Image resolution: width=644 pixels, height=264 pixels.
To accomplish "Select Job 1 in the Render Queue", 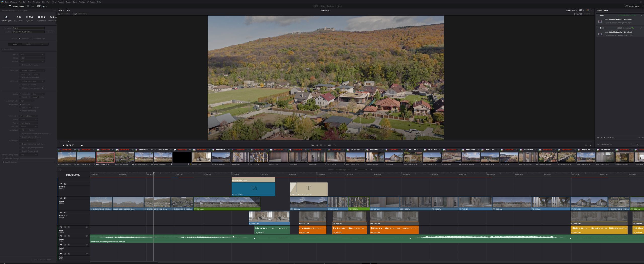I will coord(620,19).
